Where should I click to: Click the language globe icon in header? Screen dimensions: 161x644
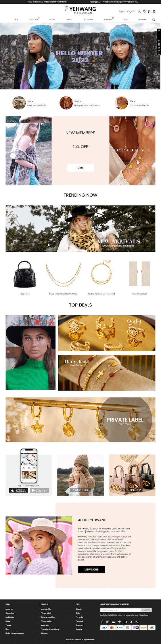coord(154,11)
